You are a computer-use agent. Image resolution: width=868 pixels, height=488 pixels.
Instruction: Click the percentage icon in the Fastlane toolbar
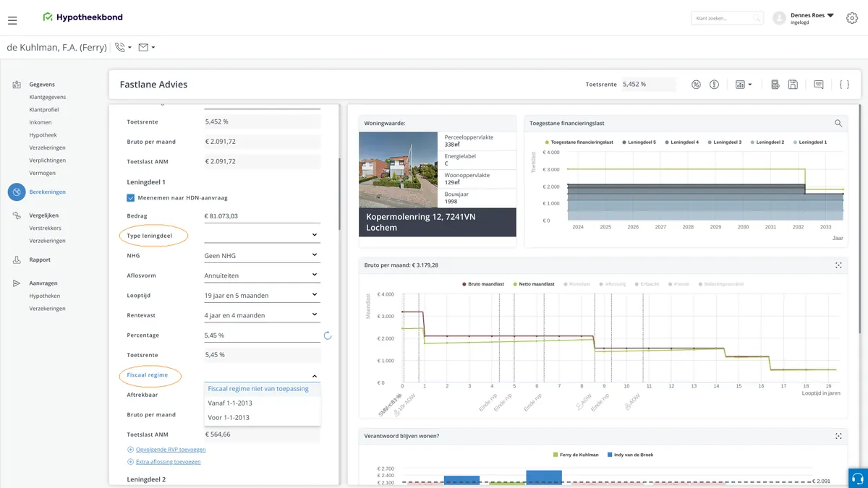click(x=696, y=85)
